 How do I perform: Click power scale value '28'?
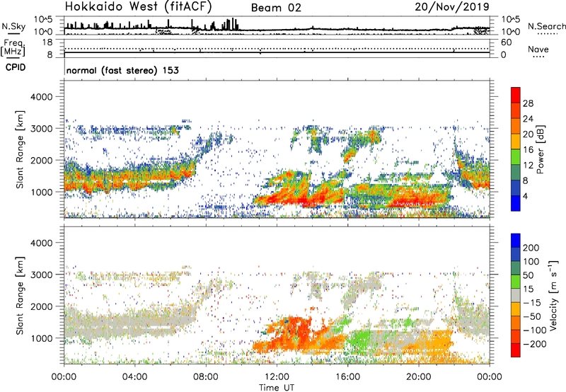pos(528,103)
